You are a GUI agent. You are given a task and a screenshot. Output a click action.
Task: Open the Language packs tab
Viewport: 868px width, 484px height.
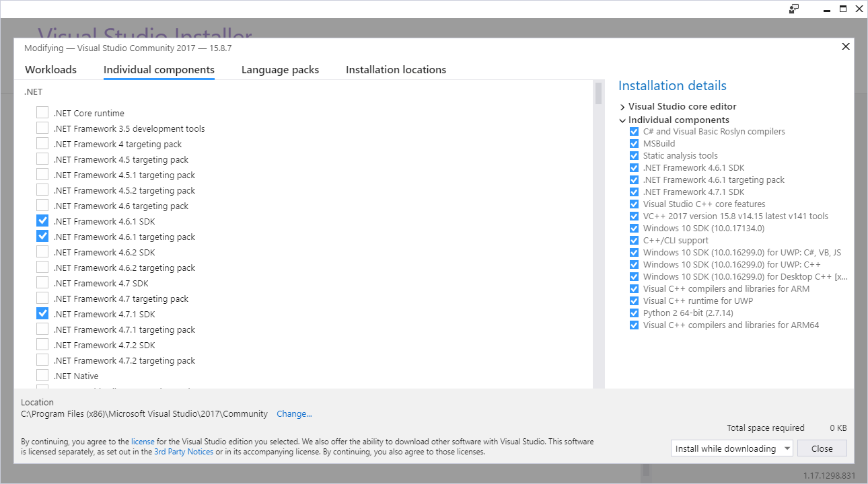(280, 70)
